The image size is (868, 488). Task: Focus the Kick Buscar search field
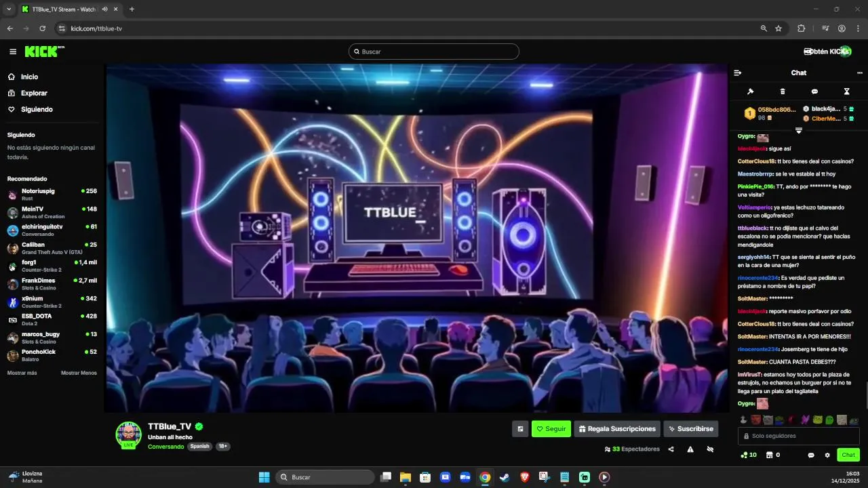click(x=434, y=52)
